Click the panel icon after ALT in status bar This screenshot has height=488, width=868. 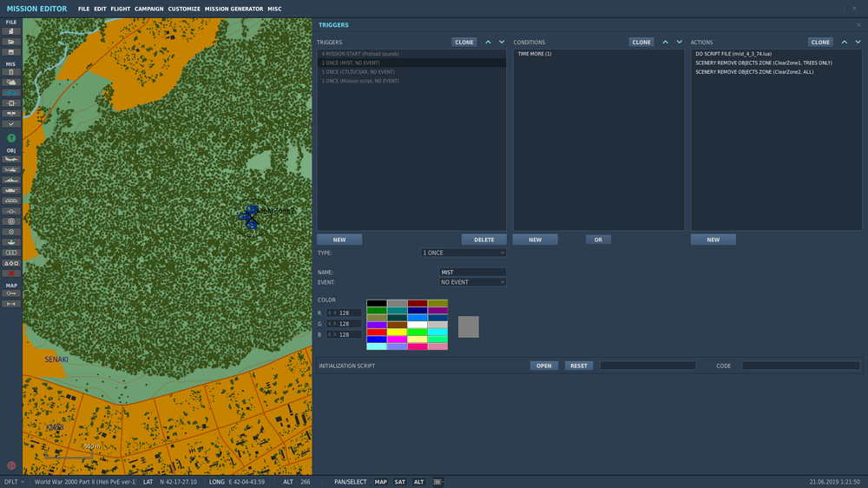pyautogui.click(x=437, y=482)
